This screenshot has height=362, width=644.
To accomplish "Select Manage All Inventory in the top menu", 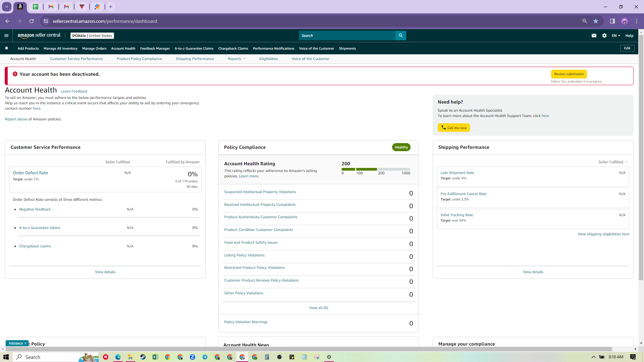I will pos(60,49).
